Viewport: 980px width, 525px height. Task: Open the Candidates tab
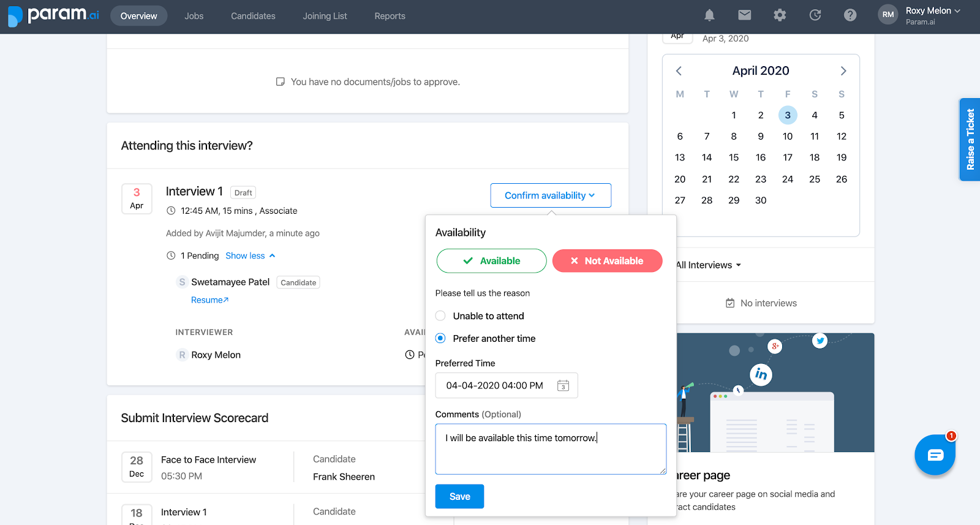253,16
